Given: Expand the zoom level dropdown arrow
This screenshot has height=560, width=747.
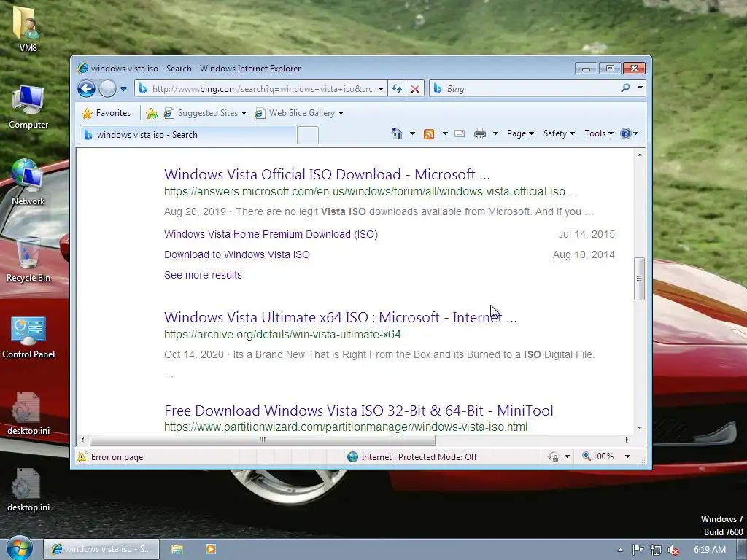Looking at the screenshot, I should click(x=627, y=456).
